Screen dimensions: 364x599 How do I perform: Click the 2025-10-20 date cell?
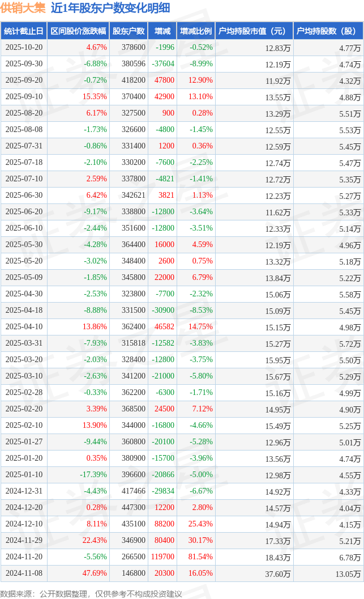23,48
